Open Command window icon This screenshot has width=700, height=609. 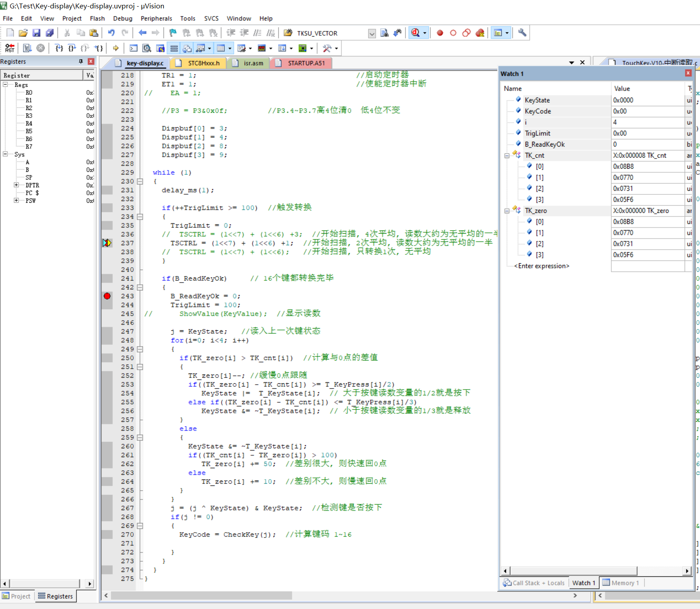click(133, 48)
